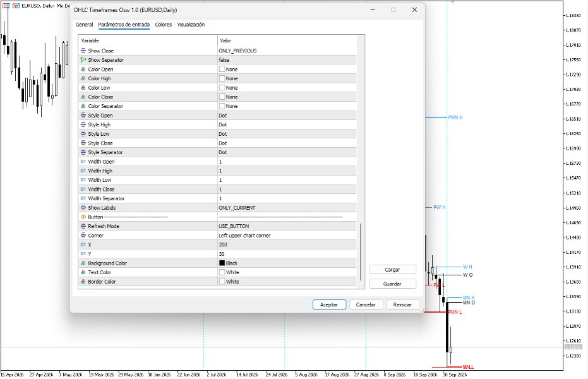Click the integer icon beside X parameter
Screen dimensions: 588x379
(83, 244)
